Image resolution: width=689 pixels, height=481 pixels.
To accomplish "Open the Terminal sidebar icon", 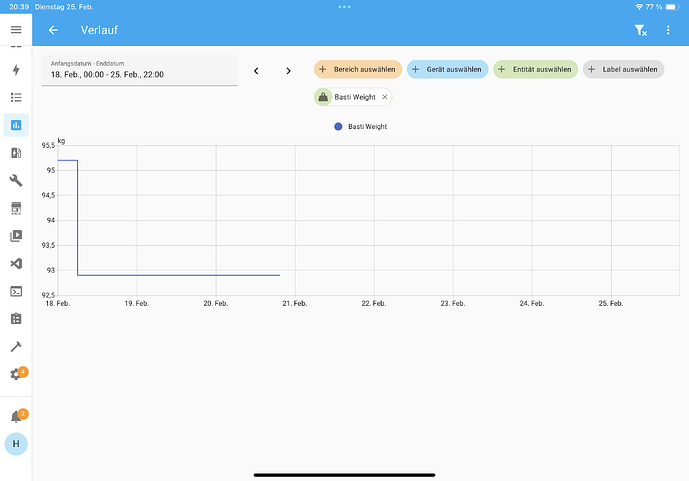I will coord(16,291).
